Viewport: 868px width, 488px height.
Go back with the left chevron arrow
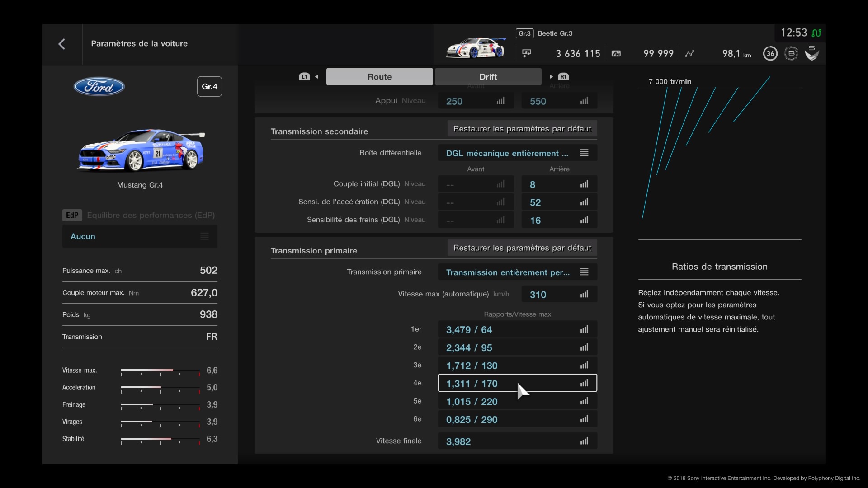(x=62, y=44)
